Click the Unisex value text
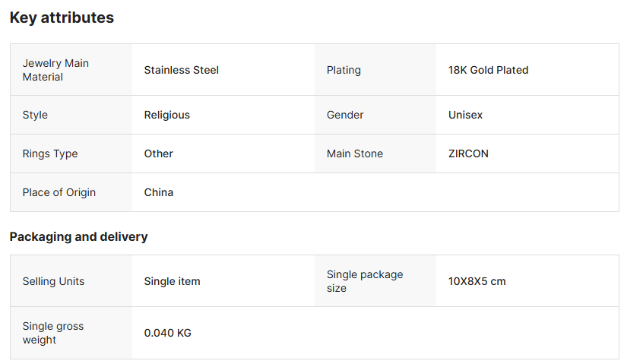The width and height of the screenshot is (624, 364). click(x=465, y=115)
